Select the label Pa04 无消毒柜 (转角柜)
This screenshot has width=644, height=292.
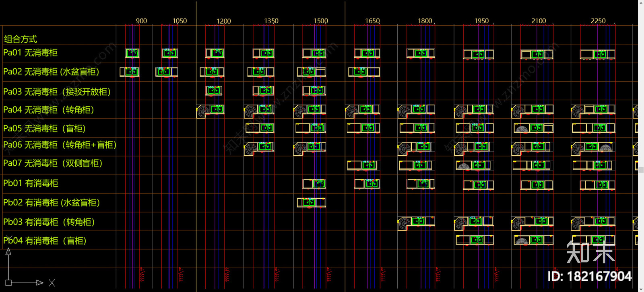click(x=48, y=110)
